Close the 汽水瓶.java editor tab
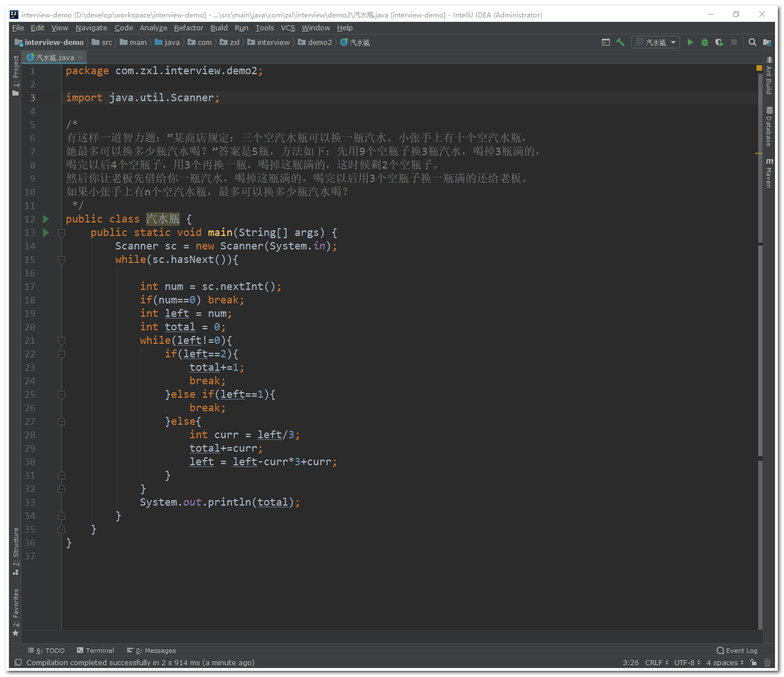The height and width of the screenshot is (677, 784). click(x=80, y=57)
